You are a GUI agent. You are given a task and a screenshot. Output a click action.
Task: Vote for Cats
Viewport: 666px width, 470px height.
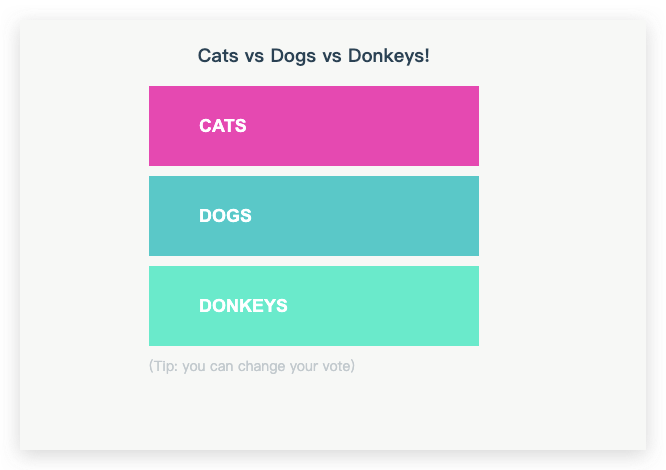313,126
